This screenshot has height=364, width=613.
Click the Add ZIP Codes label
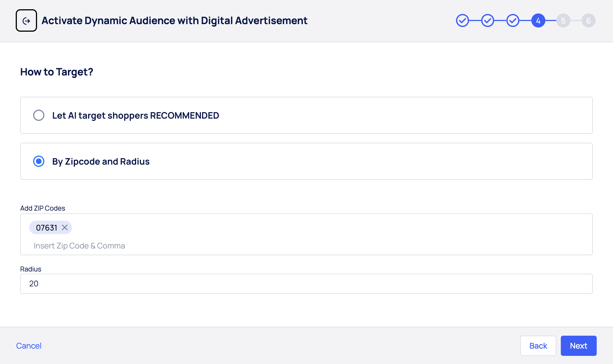[43, 208]
